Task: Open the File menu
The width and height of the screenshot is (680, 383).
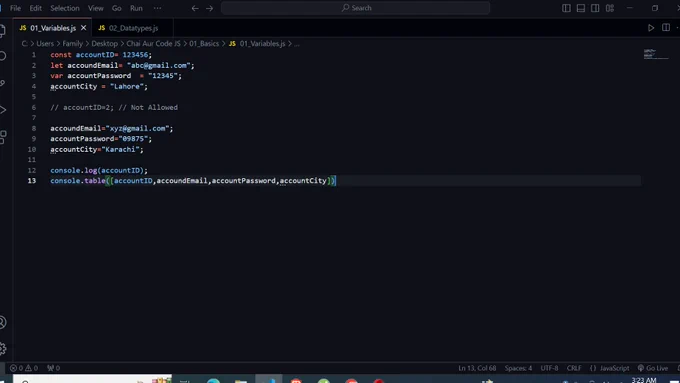Action: [15, 8]
